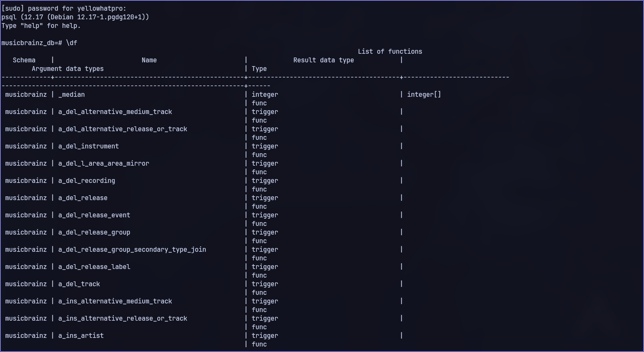Select the a_del_recording function name
The height and width of the screenshot is (352, 644).
(87, 181)
